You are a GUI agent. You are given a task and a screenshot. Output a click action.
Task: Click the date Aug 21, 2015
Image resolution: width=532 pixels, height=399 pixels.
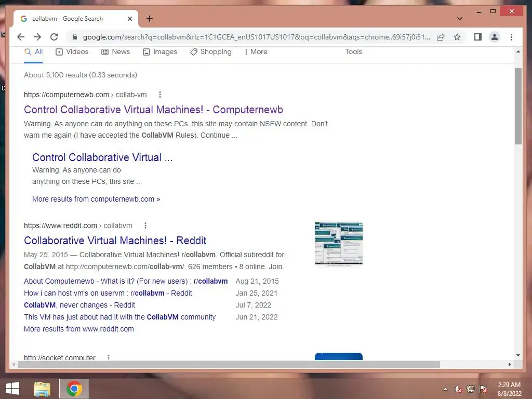pos(257,281)
